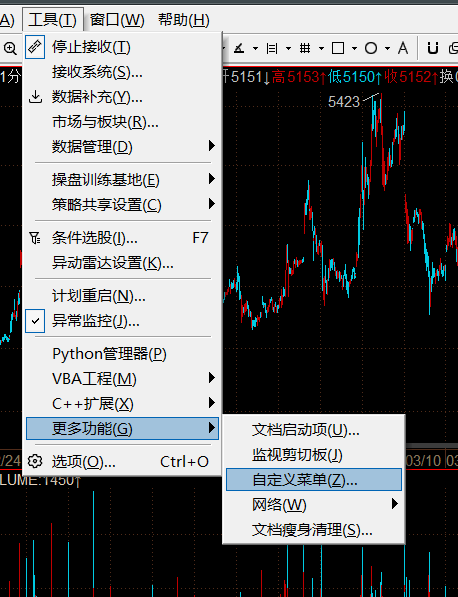
Task: Open rectangle tool dropdown arrow
Action: [354, 49]
